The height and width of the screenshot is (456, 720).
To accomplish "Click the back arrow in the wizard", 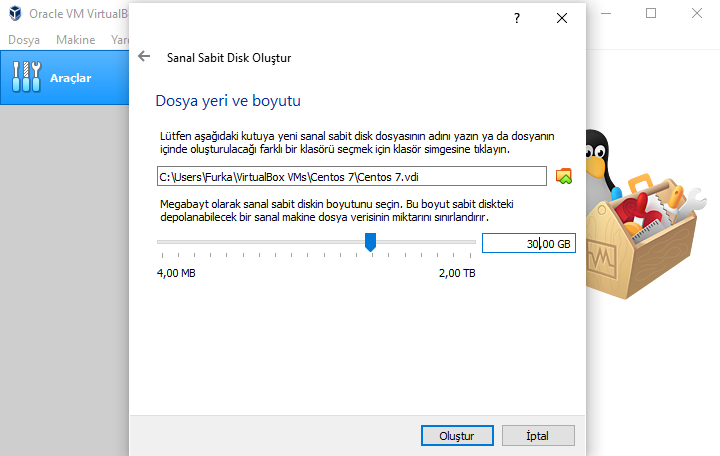I will [144, 56].
